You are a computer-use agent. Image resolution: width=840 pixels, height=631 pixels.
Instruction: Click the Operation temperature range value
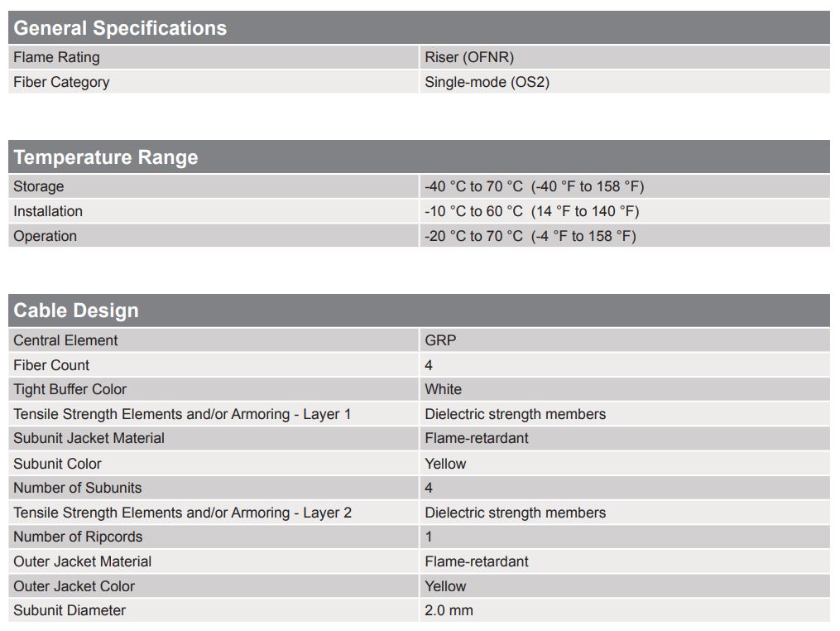530,236
